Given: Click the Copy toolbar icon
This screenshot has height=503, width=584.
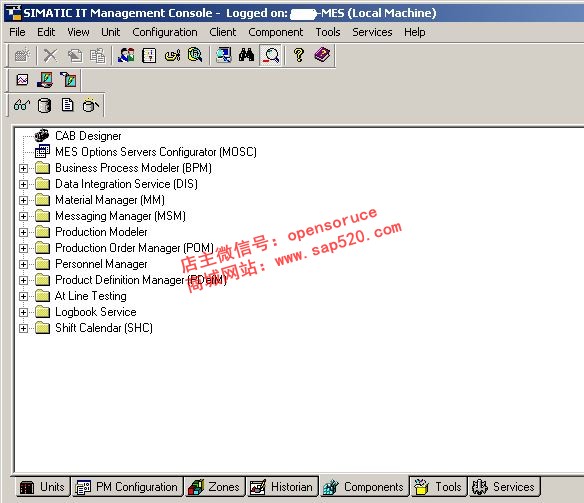Looking at the screenshot, I should tap(74, 55).
